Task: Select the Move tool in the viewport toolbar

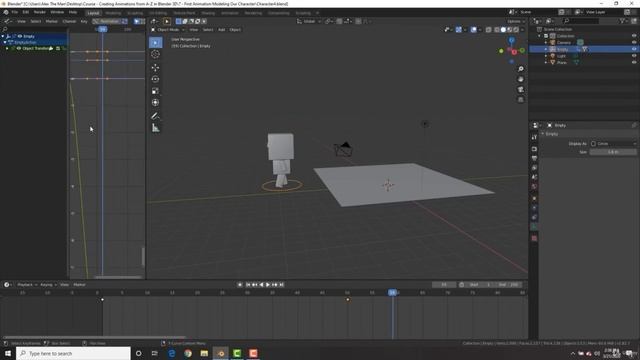Action: click(156, 68)
